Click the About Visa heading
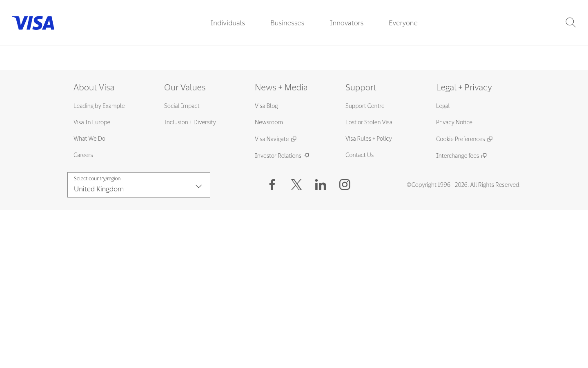The height and width of the screenshot is (368, 588). (94, 88)
